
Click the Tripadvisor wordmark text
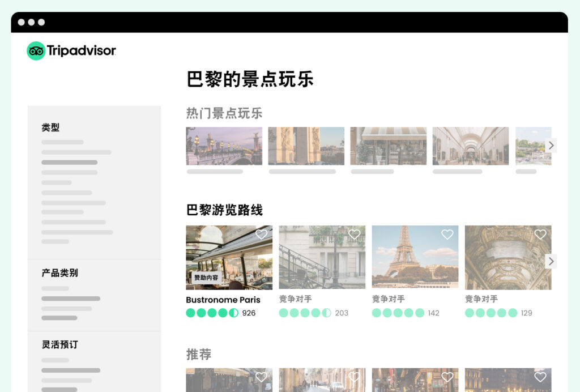[82, 50]
